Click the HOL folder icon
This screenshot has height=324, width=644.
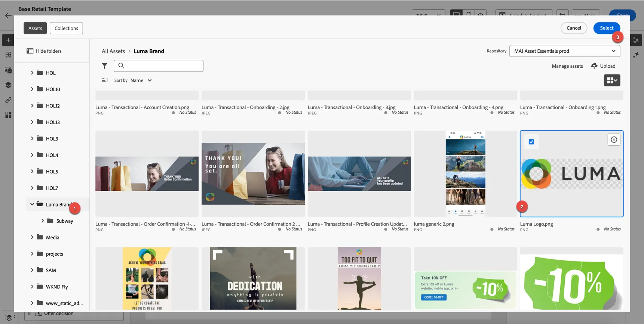point(40,73)
